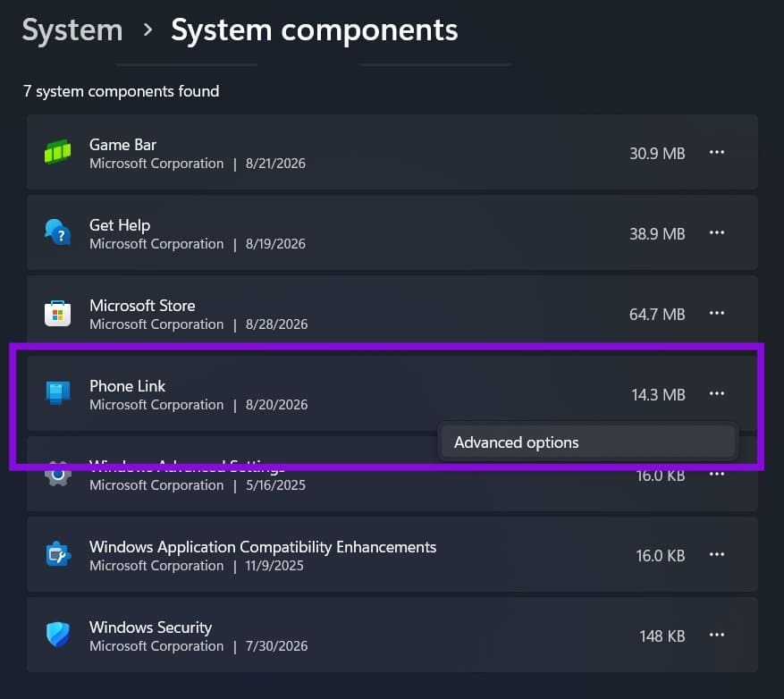The width and height of the screenshot is (784, 699).
Task: Click the 16.0 KB size in the 11/9/2025 row
Action: tap(660, 555)
